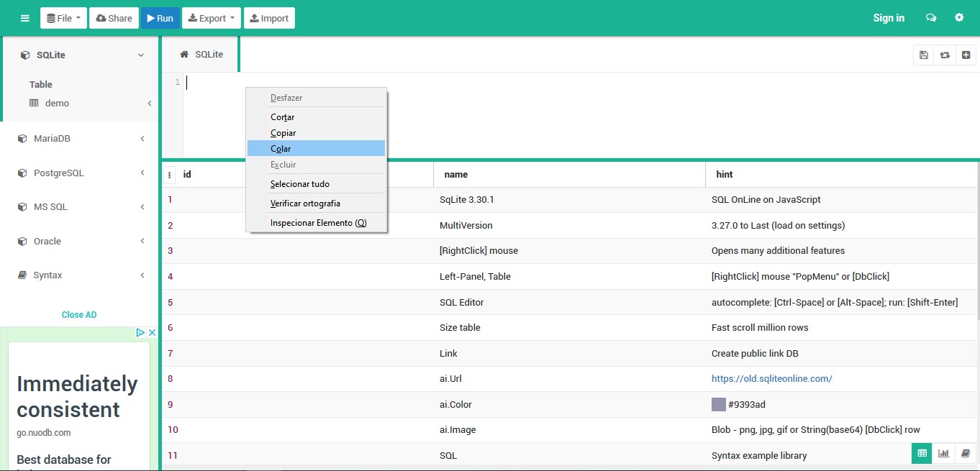Click the results table vertical scrollbar
This screenshot has height=471, width=980.
(978, 241)
